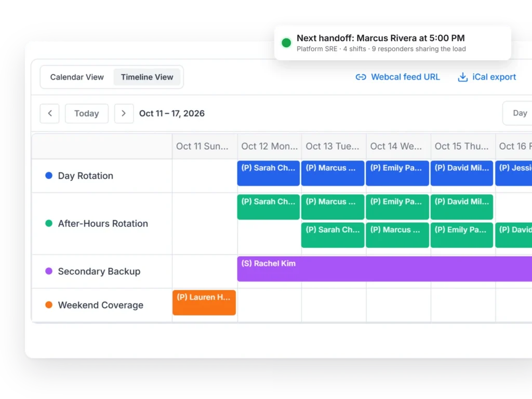The image size is (532, 399).
Task: Open Oct 14 upper Emily Pa... After-Hours shift
Action: pyautogui.click(x=397, y=207)
